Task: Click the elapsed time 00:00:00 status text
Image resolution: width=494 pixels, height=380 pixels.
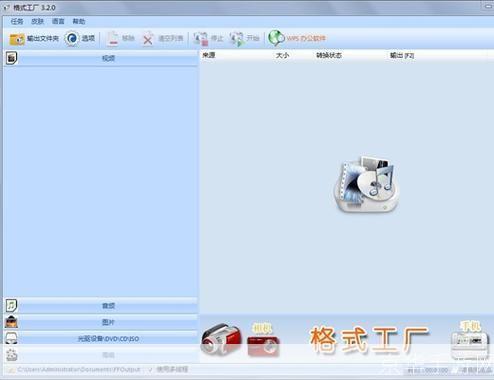Action: [428, 370]
